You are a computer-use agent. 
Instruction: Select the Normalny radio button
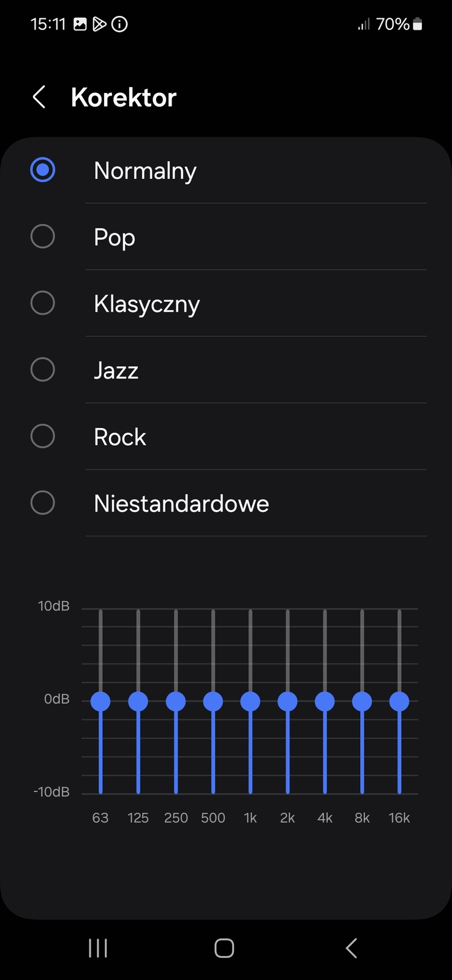[43, 170]
